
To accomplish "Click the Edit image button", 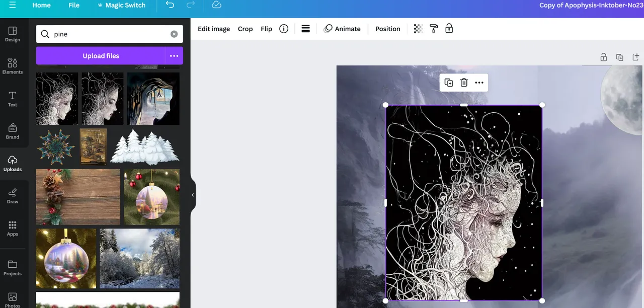I will coord(214,29).
